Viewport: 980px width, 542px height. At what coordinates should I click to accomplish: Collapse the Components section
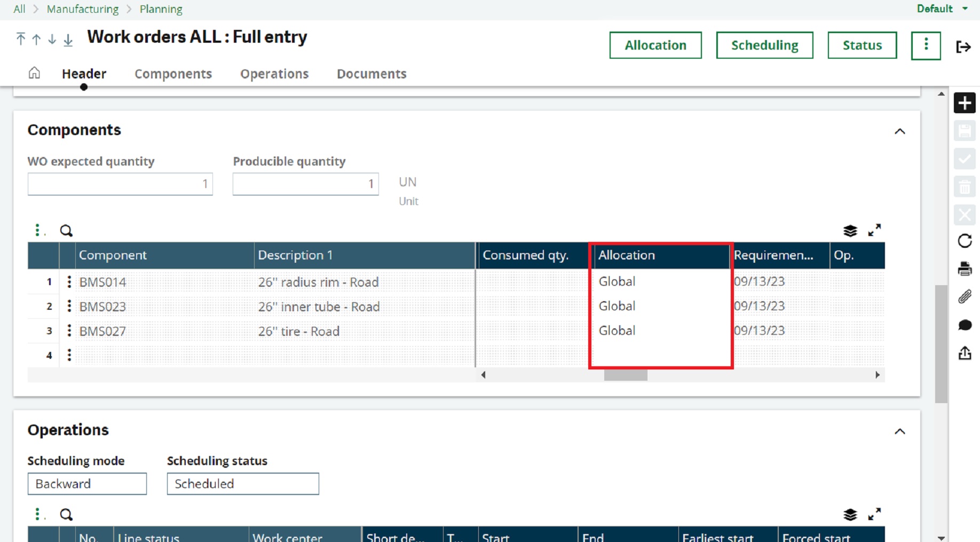pyautogui.click(x=900, y=131)
